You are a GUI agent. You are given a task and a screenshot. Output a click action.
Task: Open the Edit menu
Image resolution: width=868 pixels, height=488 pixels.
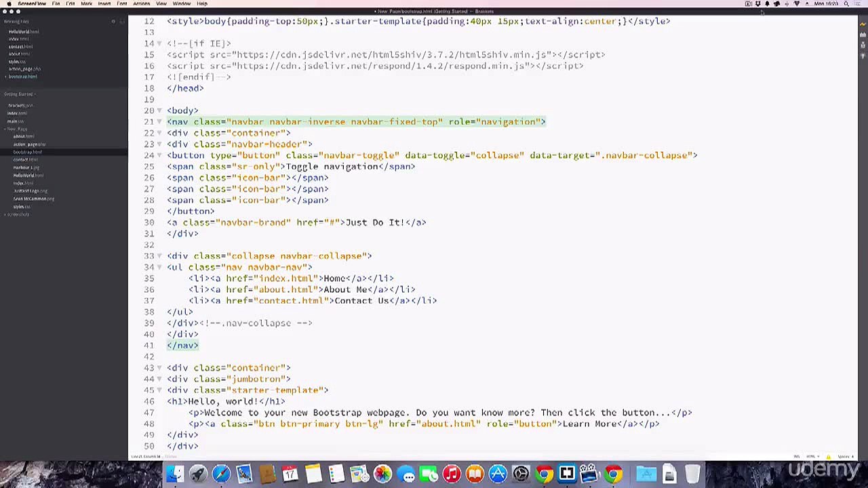71,4
